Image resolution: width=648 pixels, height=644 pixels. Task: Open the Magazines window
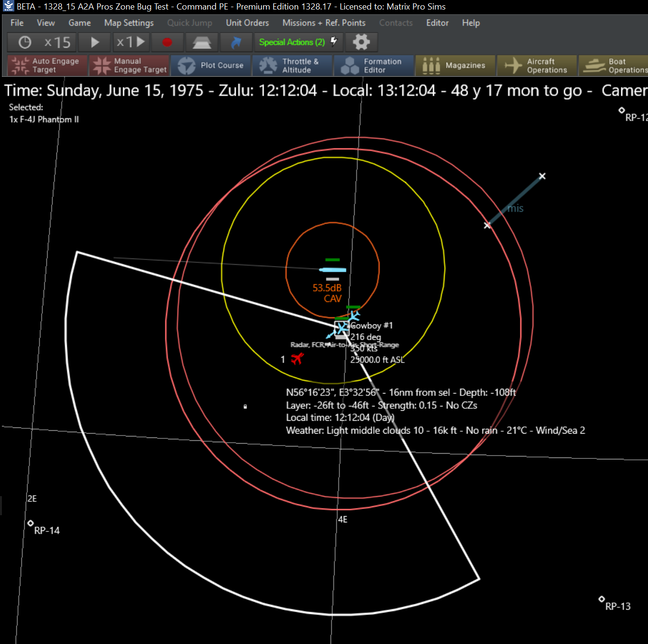[456, 65]
